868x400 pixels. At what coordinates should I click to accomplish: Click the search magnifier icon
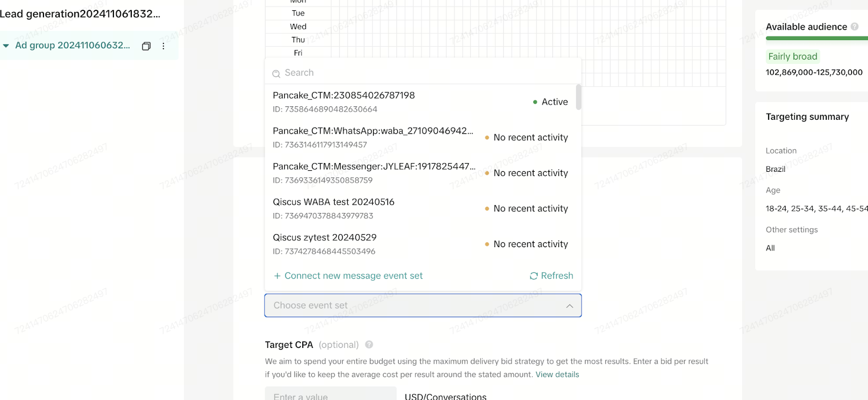[x=276, y=73]
